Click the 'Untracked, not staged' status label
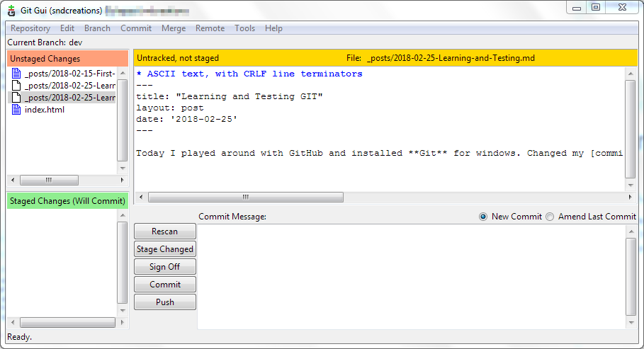Image resolution: width=644 pixels, height=349 pixels. click(x=177, y=58)
